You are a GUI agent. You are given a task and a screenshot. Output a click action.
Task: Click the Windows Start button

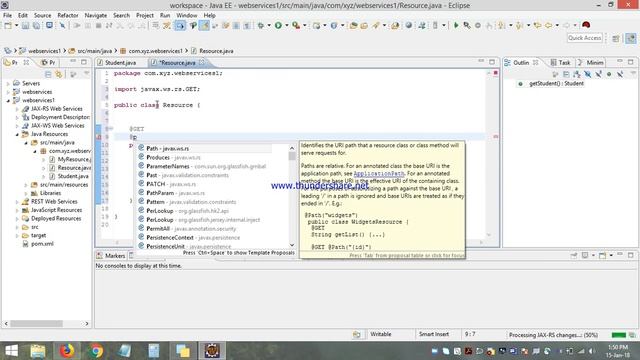click(x=11, y=351)
